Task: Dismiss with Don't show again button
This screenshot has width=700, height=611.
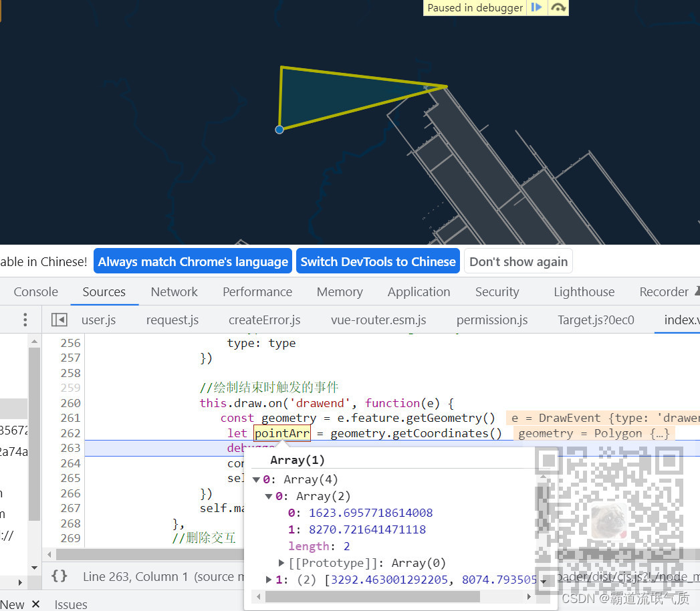Action: tap(518, 261)
